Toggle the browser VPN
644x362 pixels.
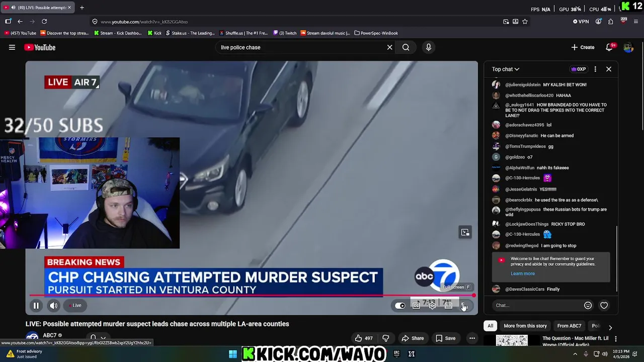coord(581,22)
